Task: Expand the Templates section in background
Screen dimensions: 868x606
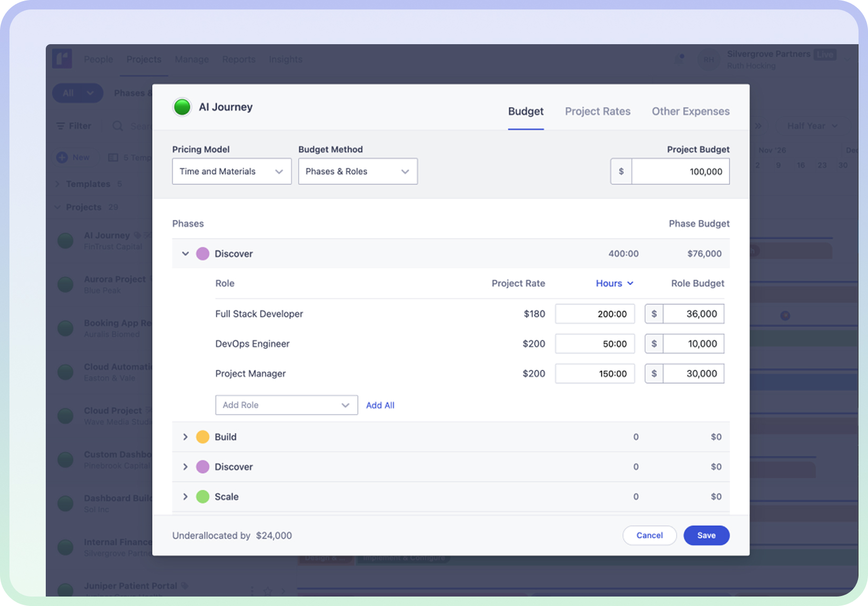Action: point(58,184)
